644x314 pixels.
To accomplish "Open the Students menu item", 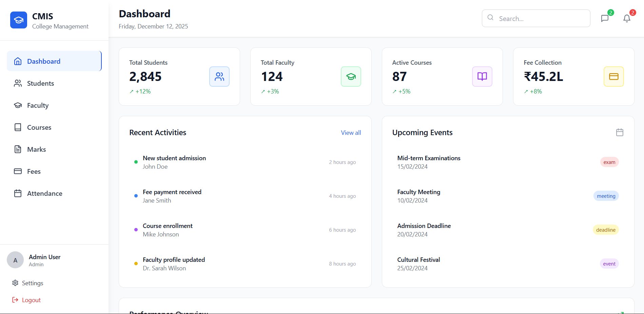I will point(54,83).
